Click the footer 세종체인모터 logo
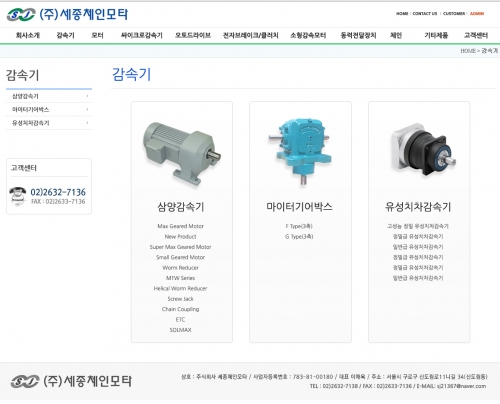Viewport: 500px width, 404px height. [x=71, y=381]
